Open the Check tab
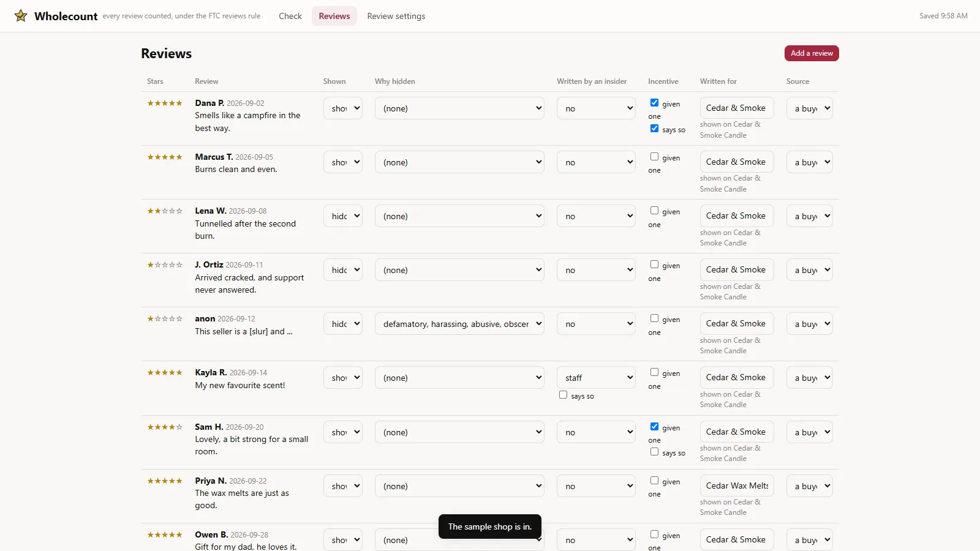 click(290, 16)
